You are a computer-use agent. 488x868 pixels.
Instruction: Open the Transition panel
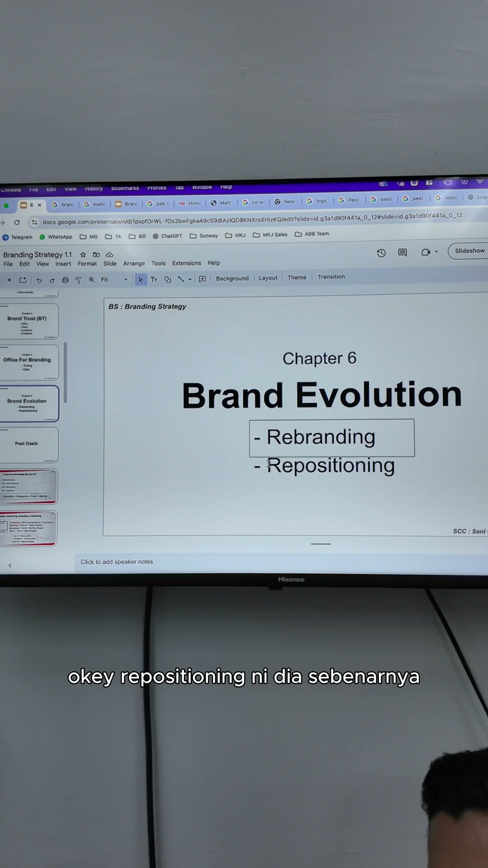331,277
